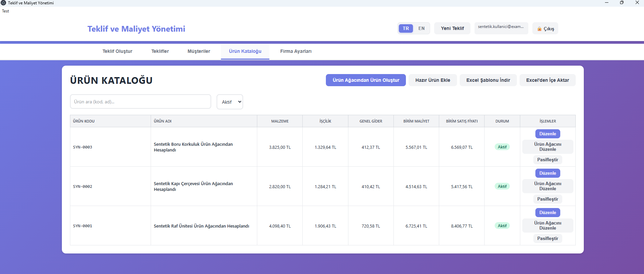Switch language to TR
The height and width of the screenshot is (274, 644).
click(406, 28)
